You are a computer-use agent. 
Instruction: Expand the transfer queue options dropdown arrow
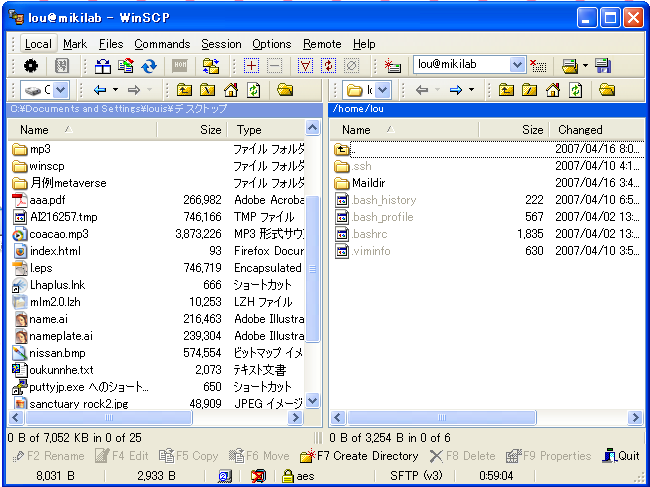coord(585,65)
